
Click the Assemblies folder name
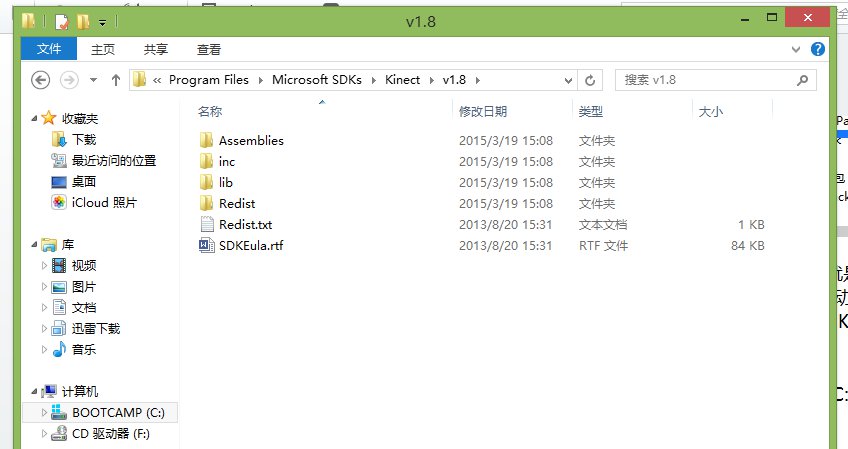click(x=251, y=141)
